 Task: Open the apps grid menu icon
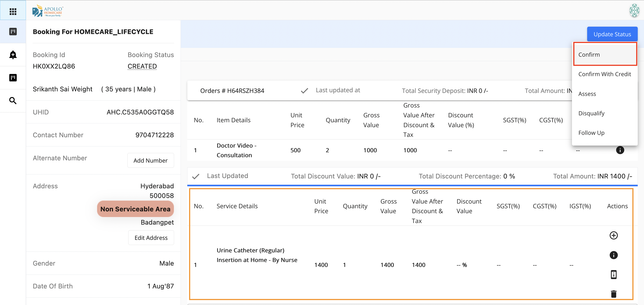pyautogui.click(x=13, y=11)
